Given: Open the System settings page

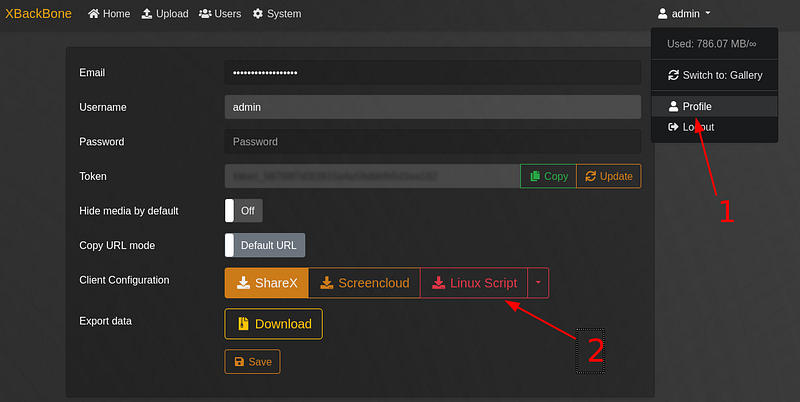Looking at the screenshot, I should click(276, 14).
